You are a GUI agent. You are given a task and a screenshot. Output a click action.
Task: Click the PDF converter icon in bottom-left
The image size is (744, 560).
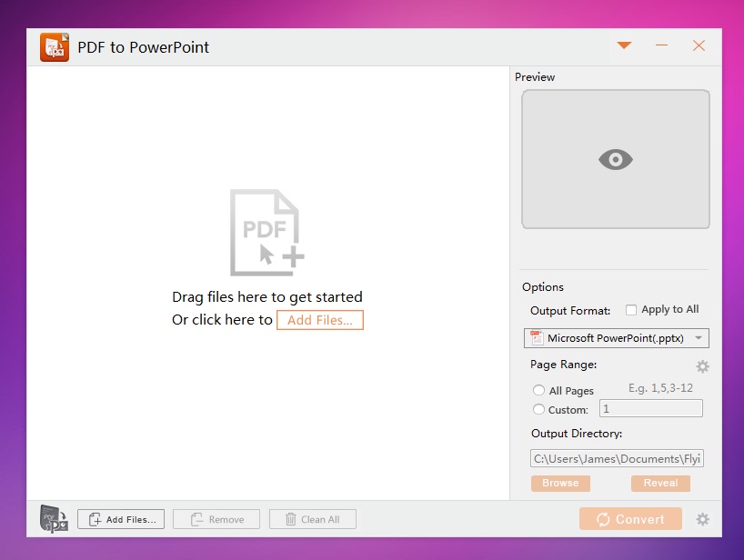[54, 519]
